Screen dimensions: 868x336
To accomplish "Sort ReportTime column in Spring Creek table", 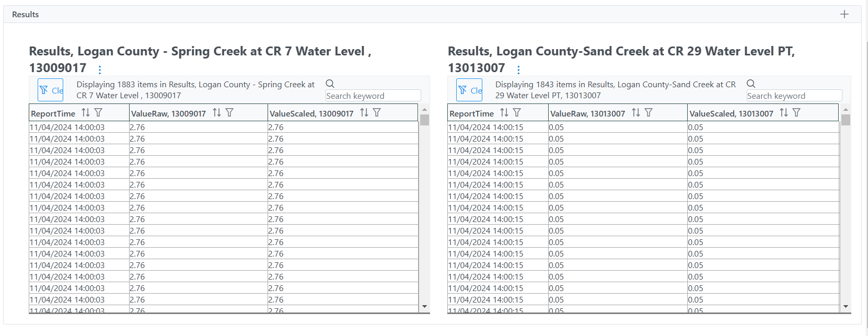I will pos(86,113).
